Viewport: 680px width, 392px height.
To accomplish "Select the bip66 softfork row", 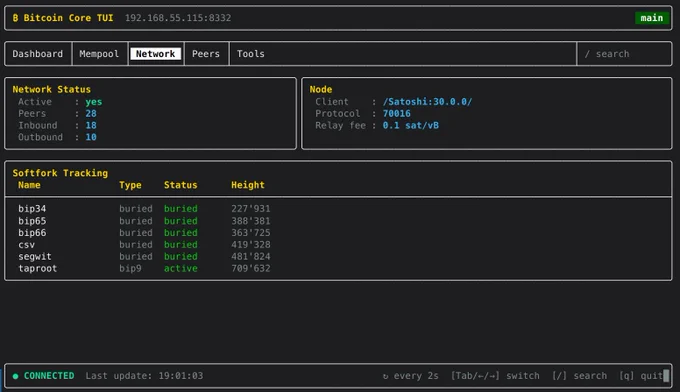I will coord(338,233).
